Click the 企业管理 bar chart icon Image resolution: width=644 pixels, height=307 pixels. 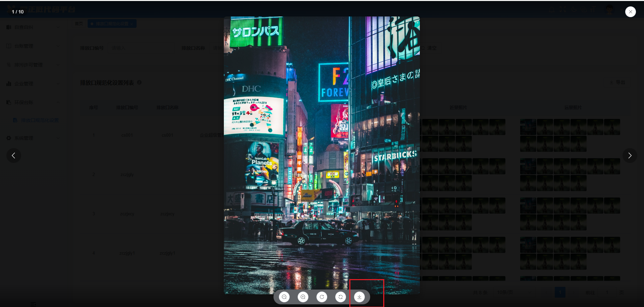click(9, 84)
